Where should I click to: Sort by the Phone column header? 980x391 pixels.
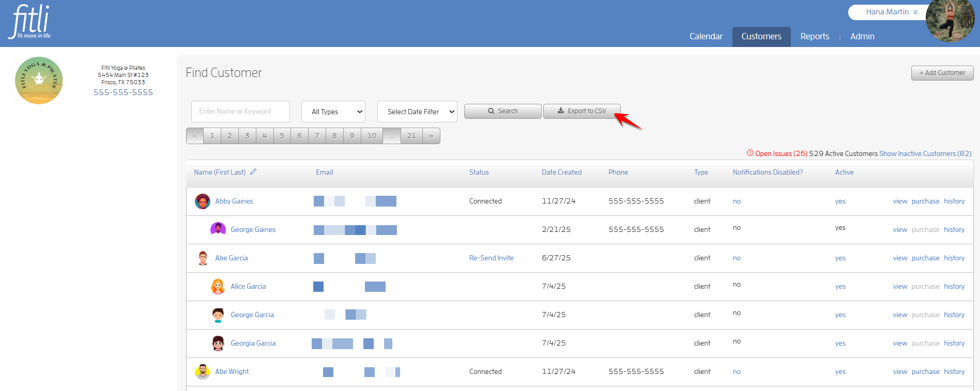tap(618, 172)
